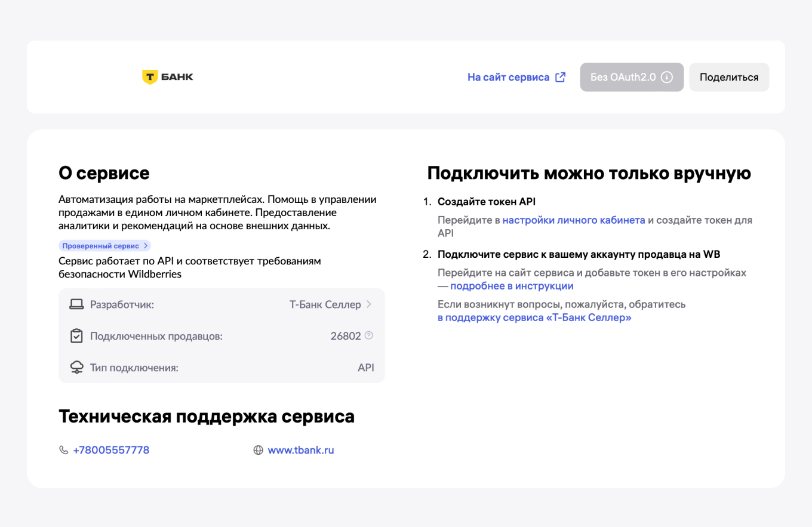Open the «Без OAuth2.0» control
The width and height of the screenshot is (812, 527).
[x=632, y=76]
